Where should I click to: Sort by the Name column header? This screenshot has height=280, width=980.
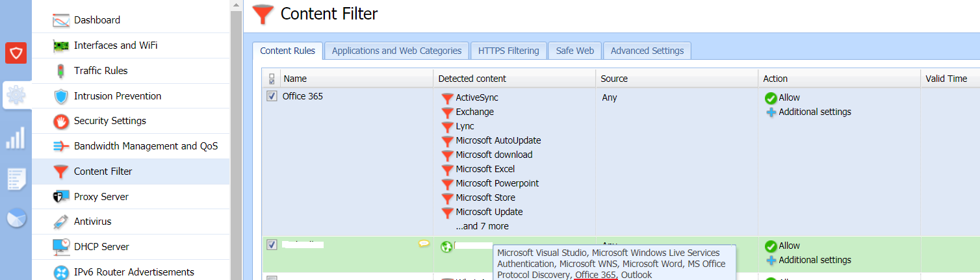click(357, 79)
